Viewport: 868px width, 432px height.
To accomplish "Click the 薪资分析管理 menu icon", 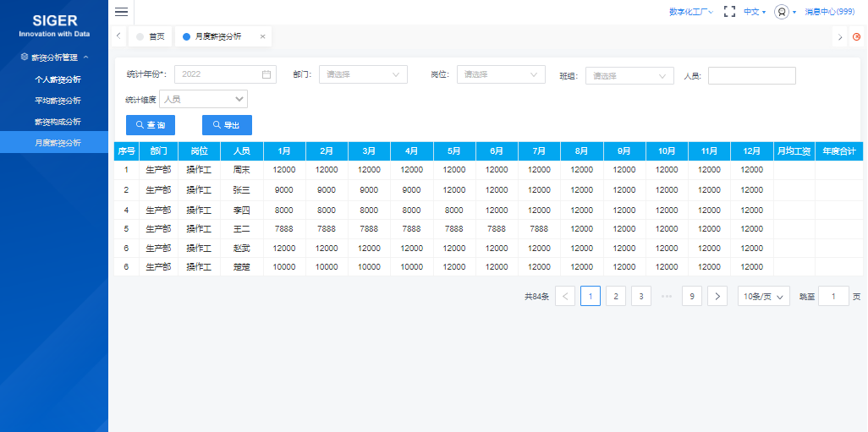I will pyautogui.click(x=24, y=57).
